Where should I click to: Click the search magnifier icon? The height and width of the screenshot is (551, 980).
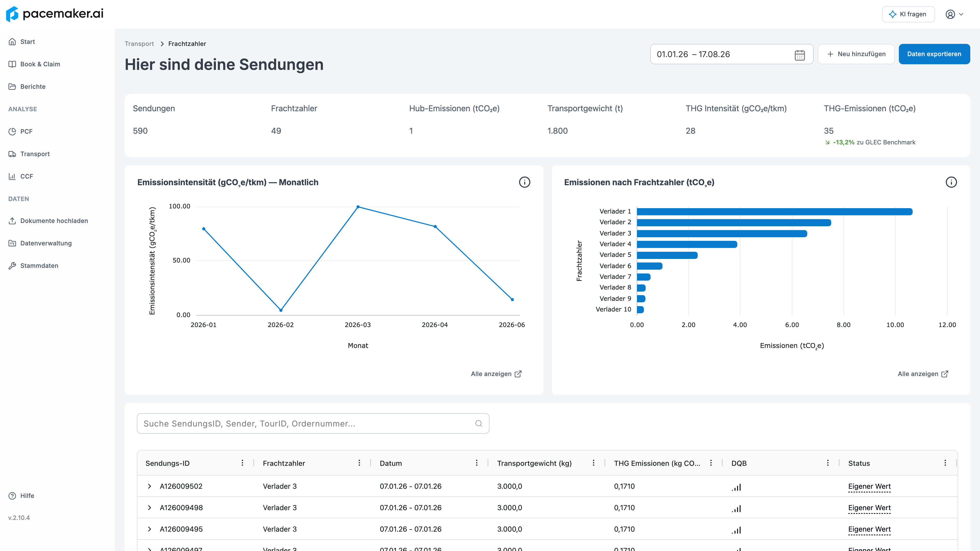(479, 423)
